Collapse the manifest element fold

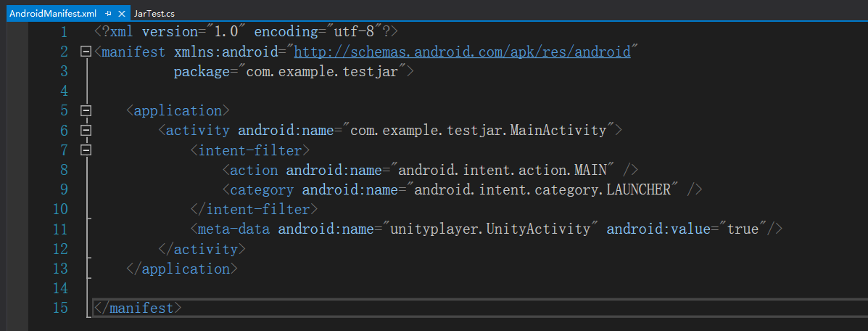point(86,52)
